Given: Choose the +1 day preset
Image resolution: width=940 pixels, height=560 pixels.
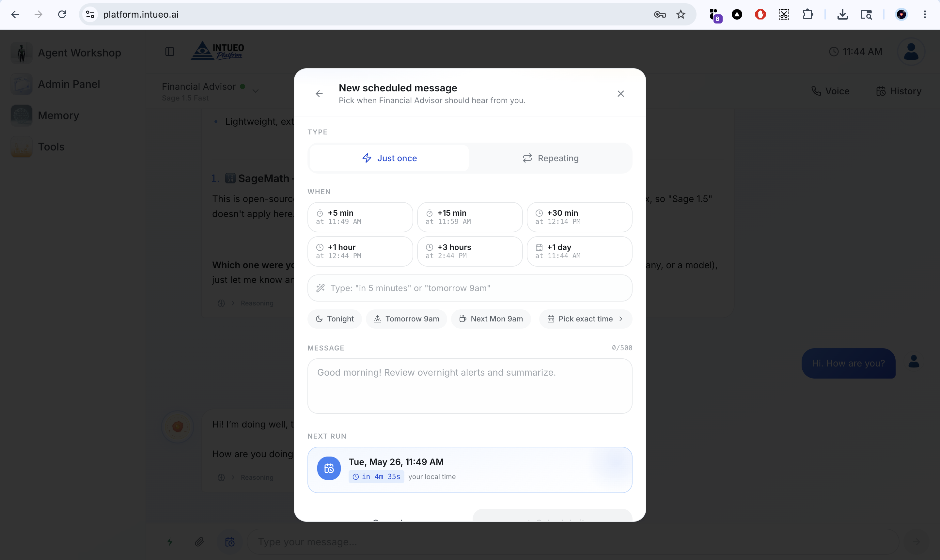Looking at the screenshot, I should 579,251.
